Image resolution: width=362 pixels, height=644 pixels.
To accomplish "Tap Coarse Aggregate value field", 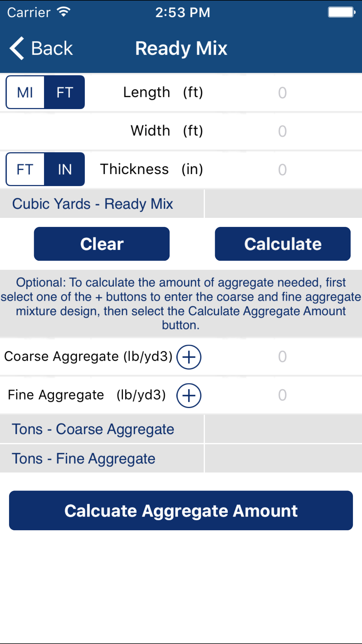I will (x=282, y=357).
